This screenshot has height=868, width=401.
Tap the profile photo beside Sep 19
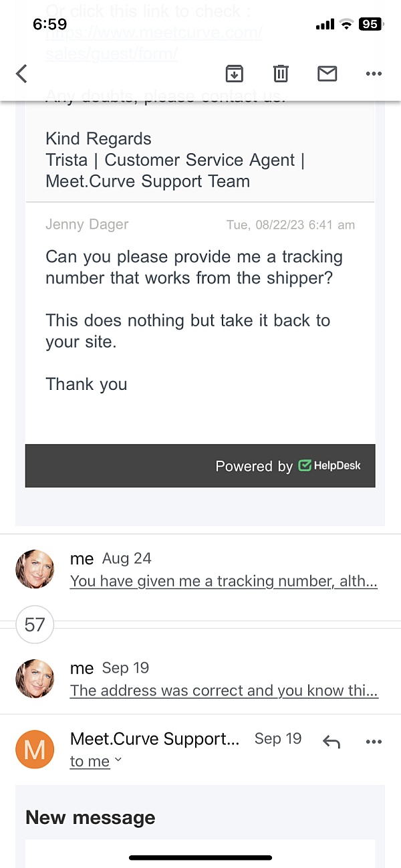(x=35, y=678)
